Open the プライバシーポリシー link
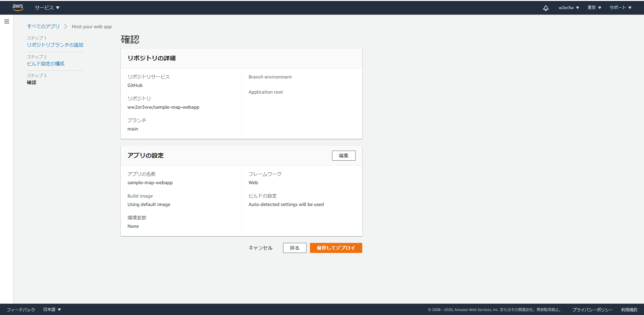644x315 pixels. 592,310
